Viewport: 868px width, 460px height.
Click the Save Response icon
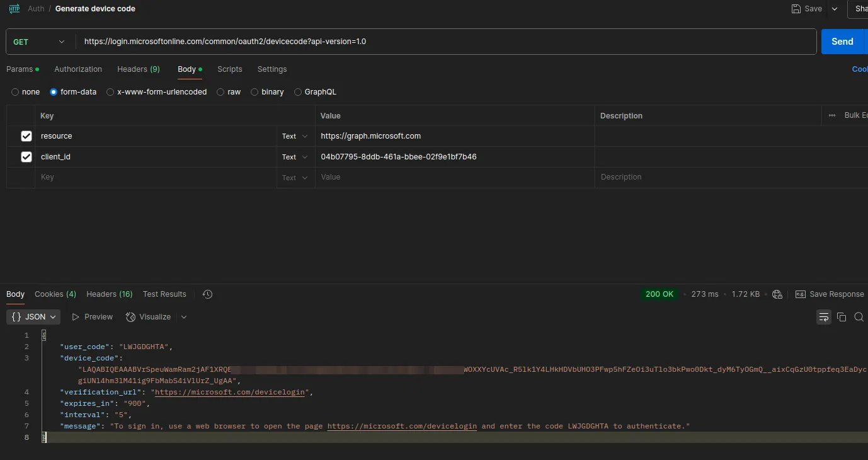801,294
